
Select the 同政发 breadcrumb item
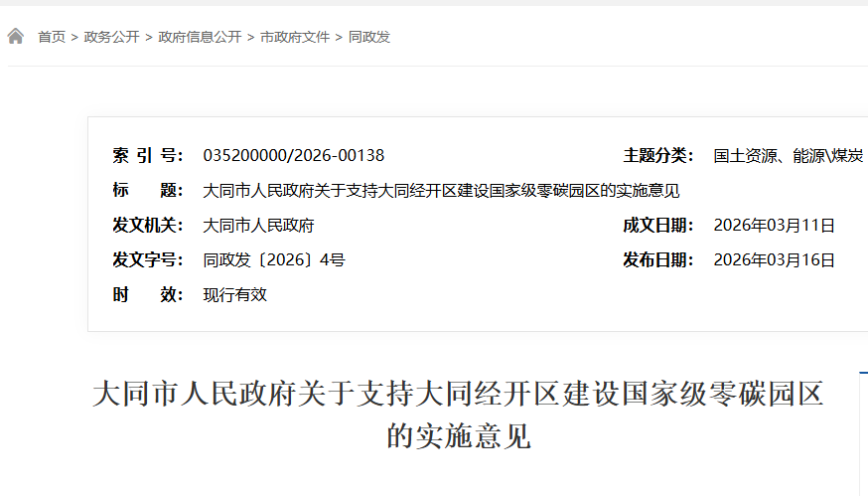(369, 37)
